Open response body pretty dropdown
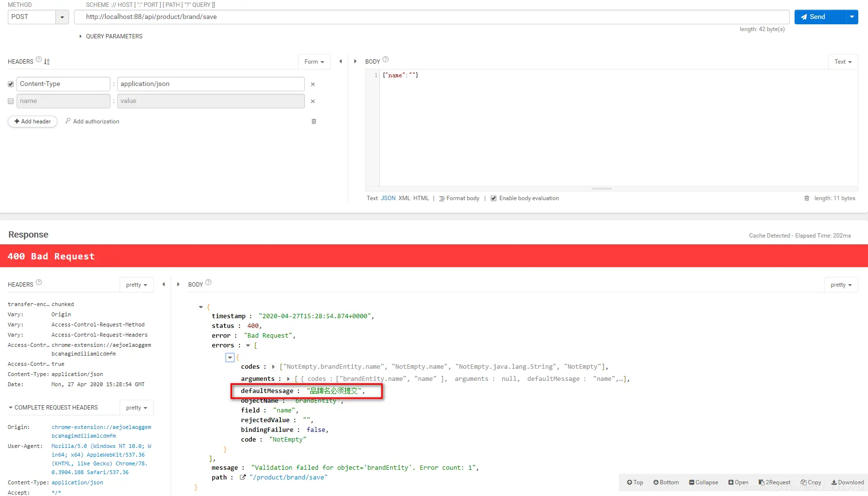 (841, 285)
